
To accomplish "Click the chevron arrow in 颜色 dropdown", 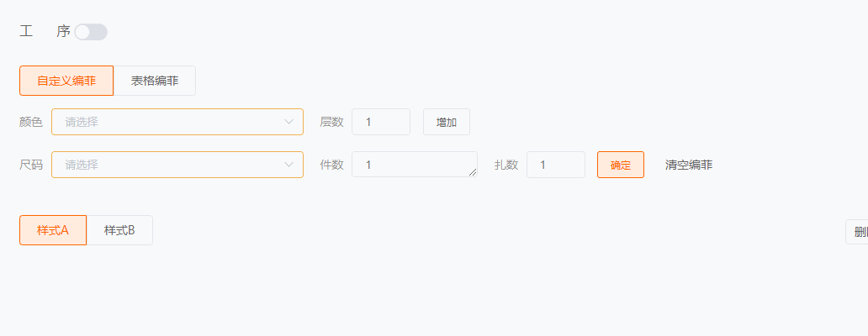I will coord(288,122).
